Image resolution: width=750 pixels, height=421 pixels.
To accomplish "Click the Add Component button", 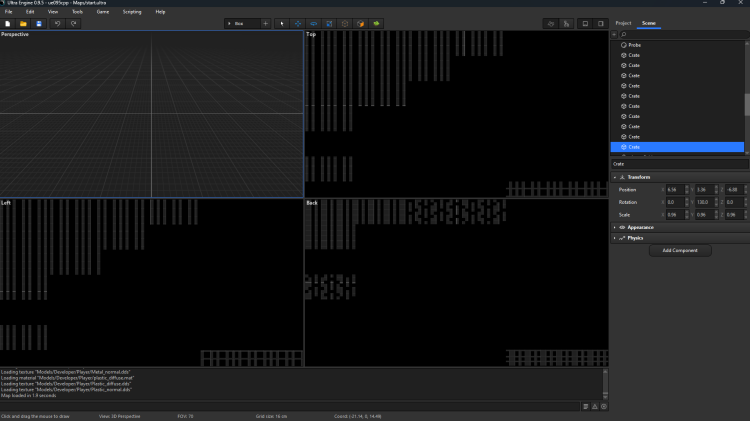I will click(x=680, y=250).
